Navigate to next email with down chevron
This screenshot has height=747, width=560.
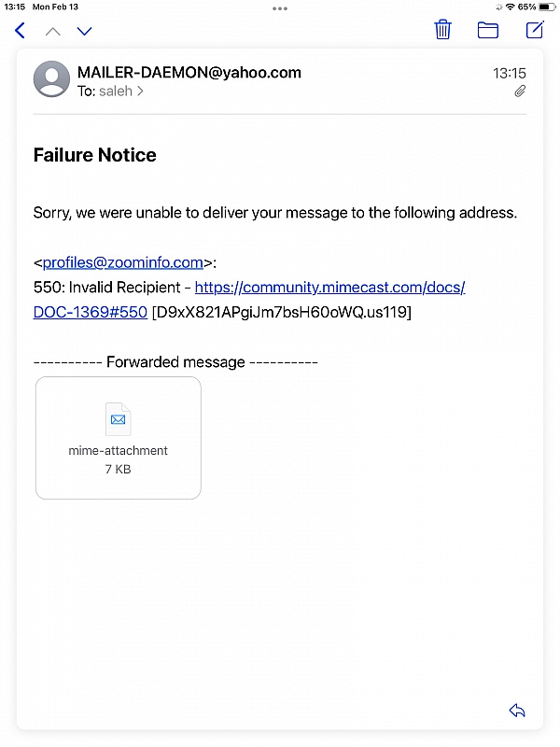(84, 31)
